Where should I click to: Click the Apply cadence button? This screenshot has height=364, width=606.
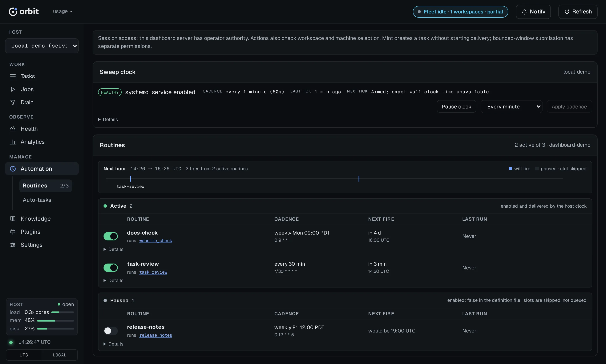tap(569, 107)
